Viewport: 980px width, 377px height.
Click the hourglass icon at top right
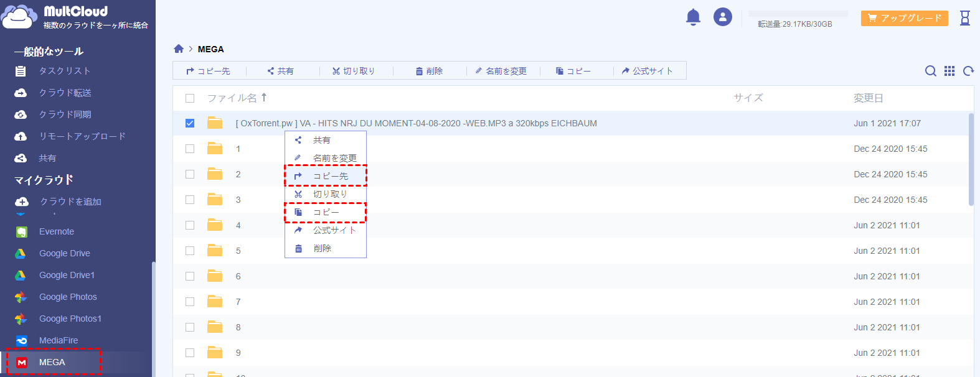(965, 18)
